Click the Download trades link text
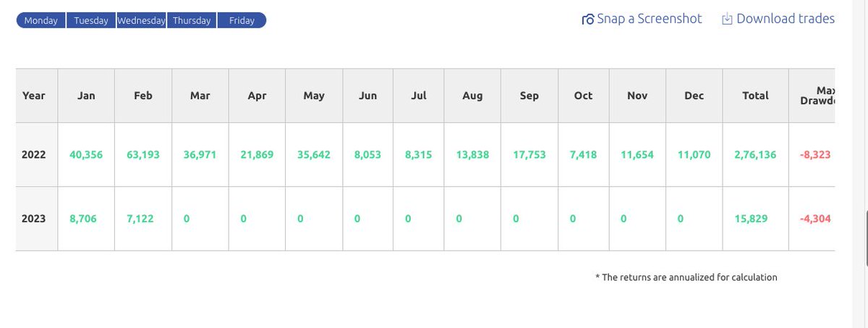Image resolution: width=868 pixels, height=328 pixels. pos(786,19)
